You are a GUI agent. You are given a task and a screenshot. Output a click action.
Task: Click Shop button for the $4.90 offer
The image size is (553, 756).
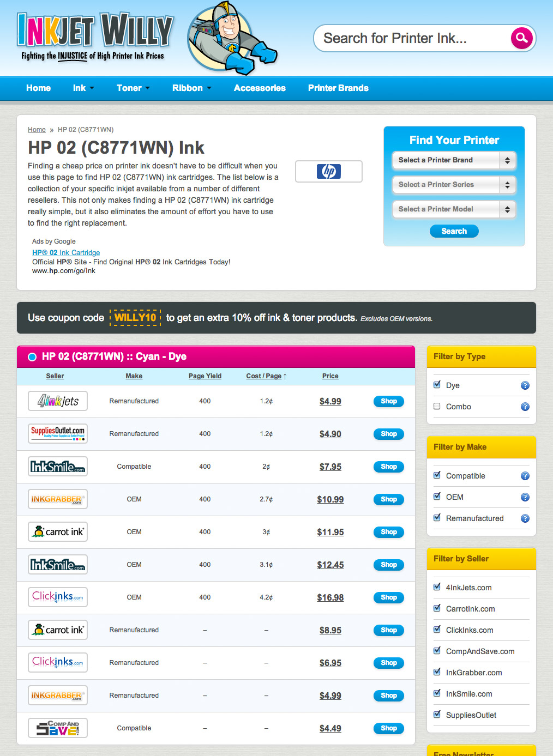coord(389,434)
